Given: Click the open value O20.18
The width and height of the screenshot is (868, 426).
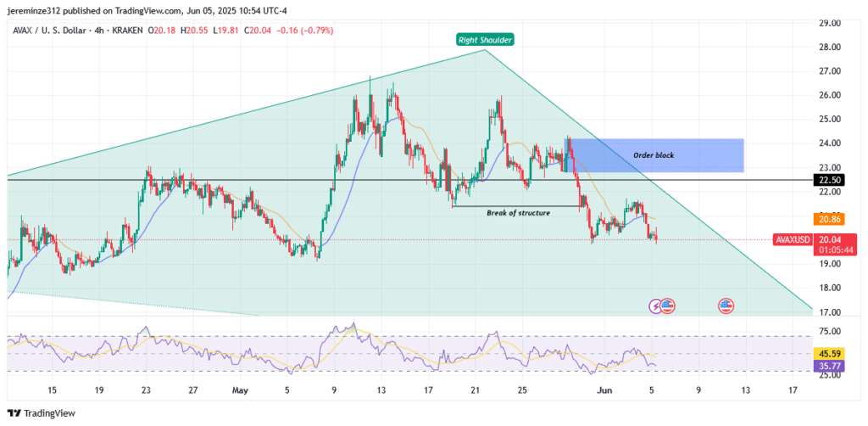Looking at the screenshot, I should pos(162,31).
